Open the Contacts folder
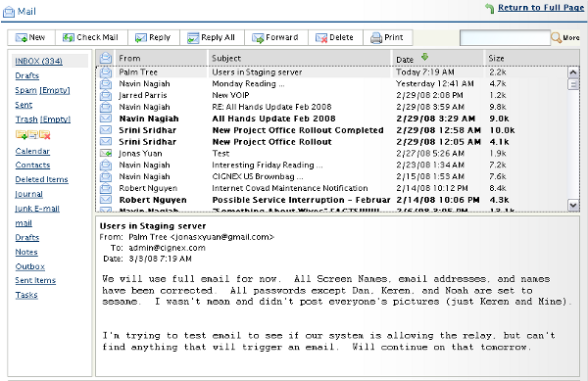 [x=32, y=165]
